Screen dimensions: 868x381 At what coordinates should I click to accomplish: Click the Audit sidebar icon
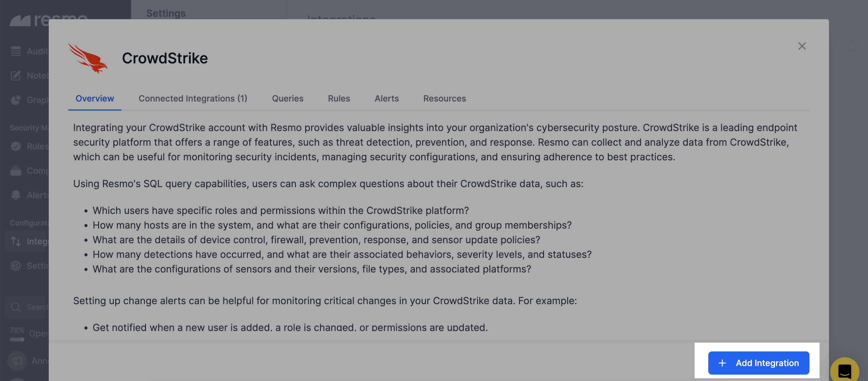pos(16,51)
